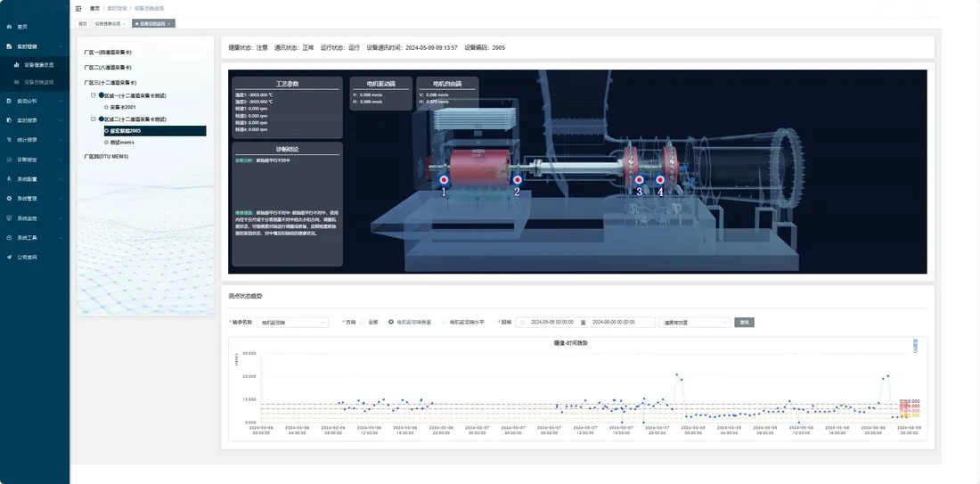Open the calendar icon in the time range
The height and width of the screenshot is (484, 980).
point(522,323)
